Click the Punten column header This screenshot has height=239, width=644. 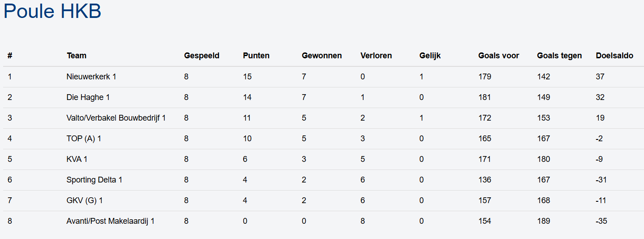click(x=256, y=56)
